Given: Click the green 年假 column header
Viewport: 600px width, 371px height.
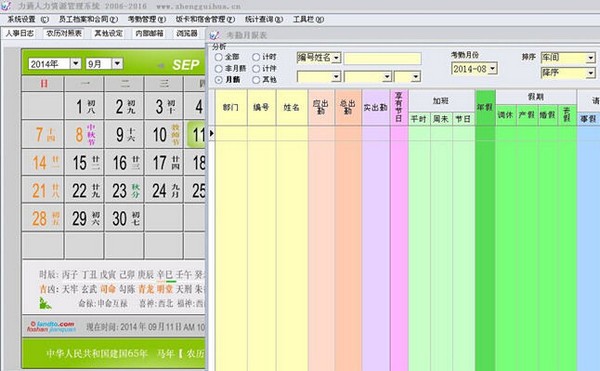Looking at the screenshot, I should (x=485, y=107).
